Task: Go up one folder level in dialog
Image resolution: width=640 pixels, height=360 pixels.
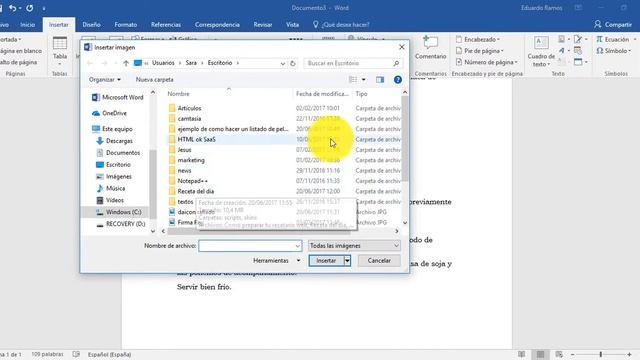Action: (126, 63)
